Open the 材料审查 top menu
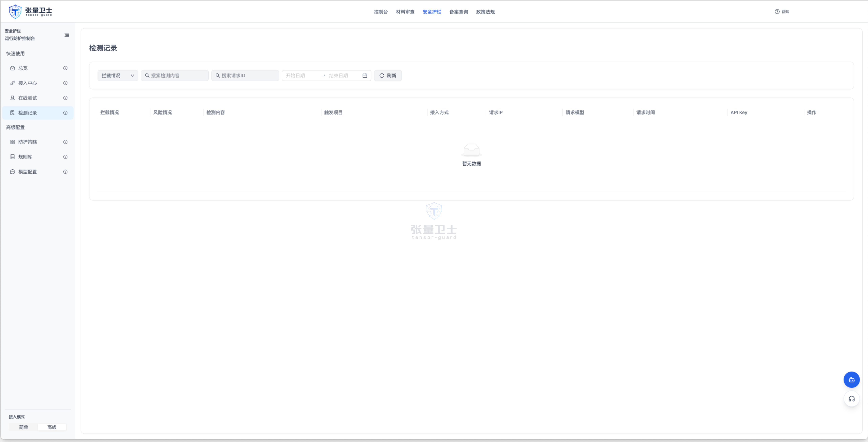The width and height of the screenshot is (868, 442). pyautogui.click(x=405, y=12)
